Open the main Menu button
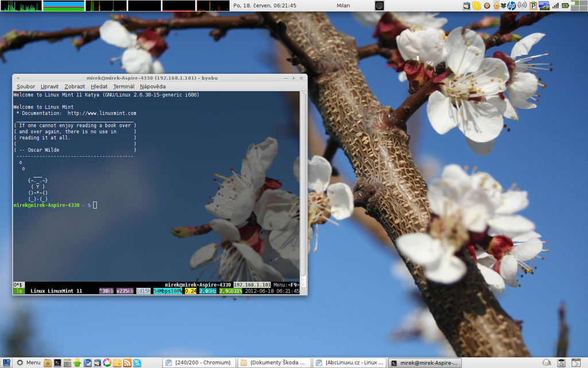The image size is (588, 368). [x=29, y=362]
